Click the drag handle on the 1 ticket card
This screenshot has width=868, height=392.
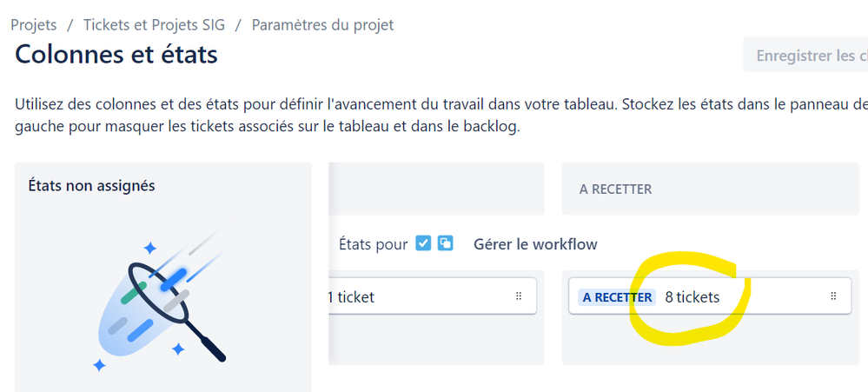tap(519, 296)
